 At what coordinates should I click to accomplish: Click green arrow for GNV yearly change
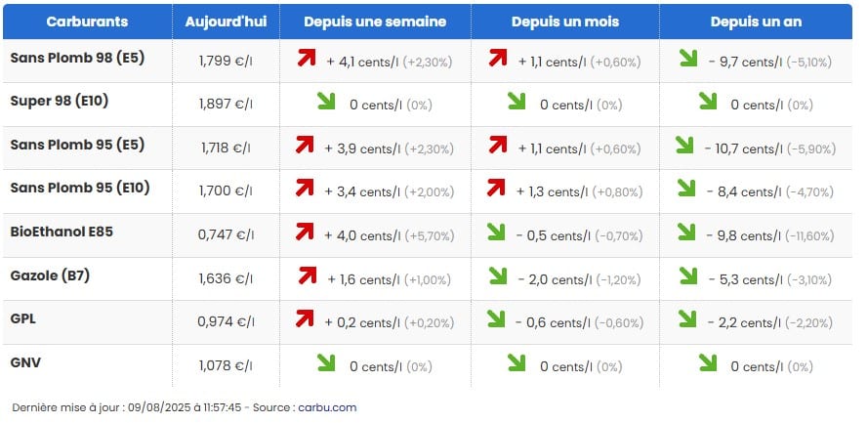(708, 362)
